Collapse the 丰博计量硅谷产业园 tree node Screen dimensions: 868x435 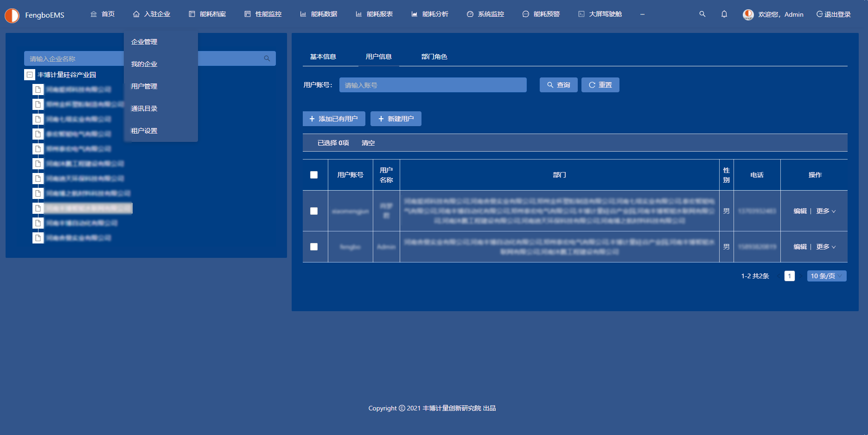tap(30, 75)
